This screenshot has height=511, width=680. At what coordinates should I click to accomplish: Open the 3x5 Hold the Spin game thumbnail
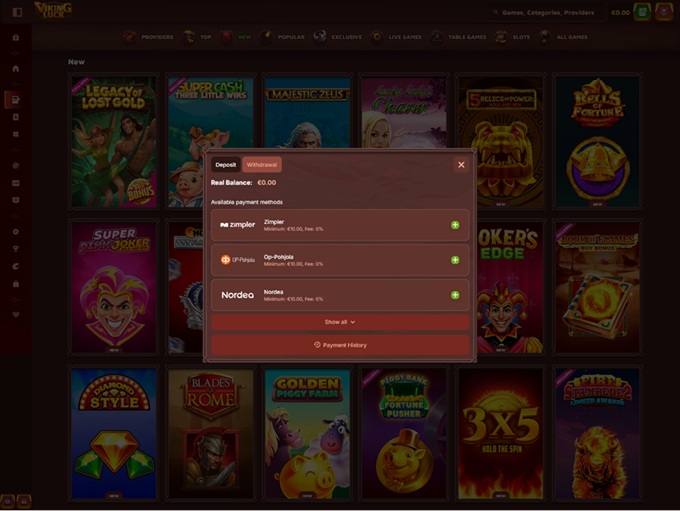500,433
